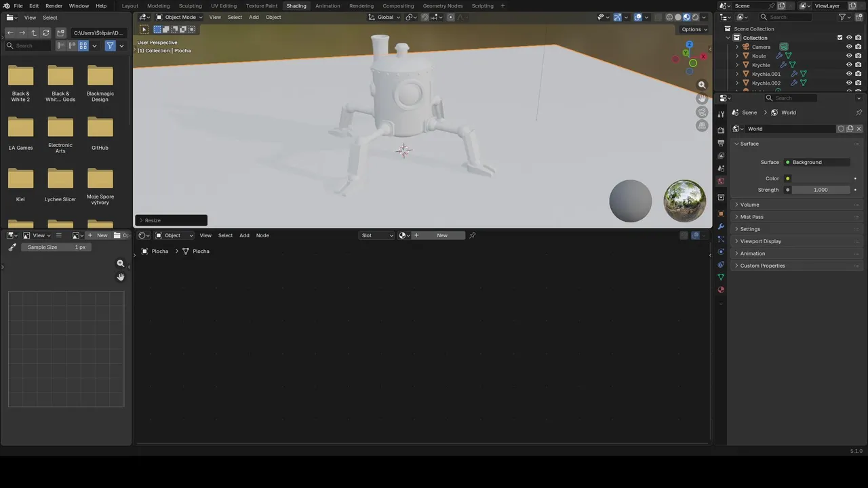Toggle the file browser filter funnel
Viewport: 868px width, 488px height.
[110, 45]
